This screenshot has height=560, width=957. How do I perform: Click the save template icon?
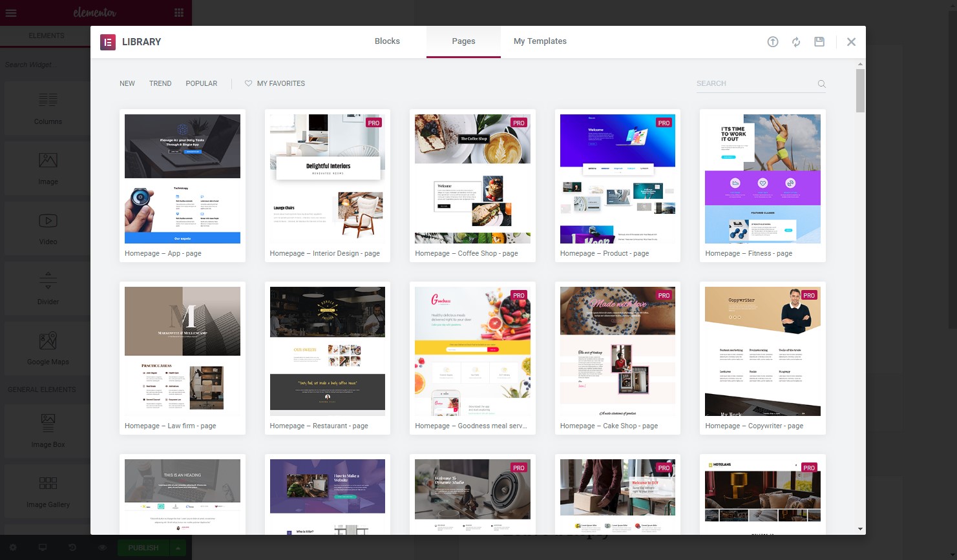point(819,41)
